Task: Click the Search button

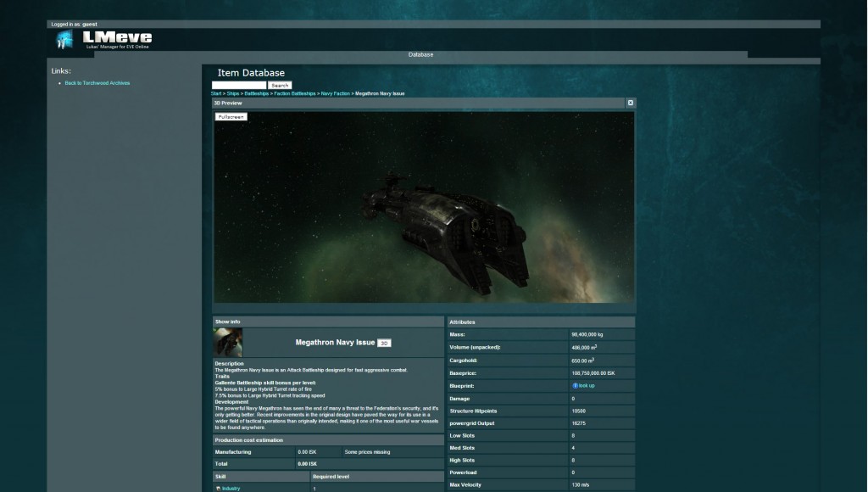Action: pyautogui.click(x=280, y=86)
